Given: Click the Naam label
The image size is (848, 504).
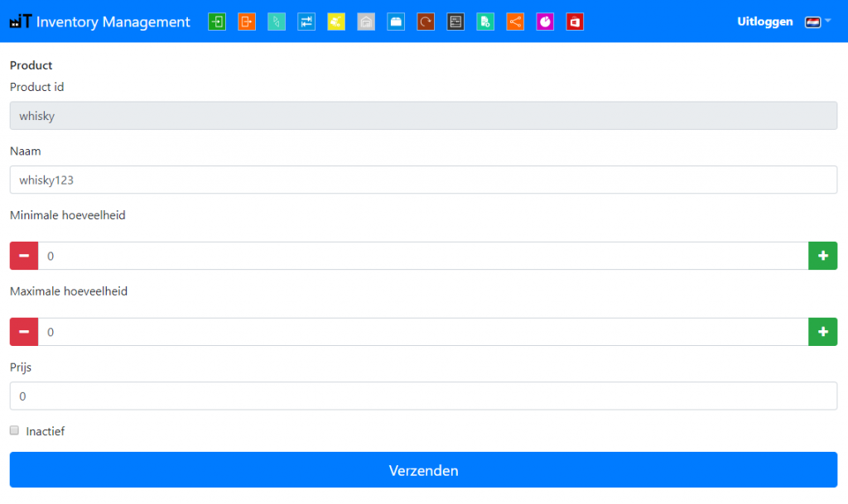Looking at the screenshot, I should [x=26, y=151].
